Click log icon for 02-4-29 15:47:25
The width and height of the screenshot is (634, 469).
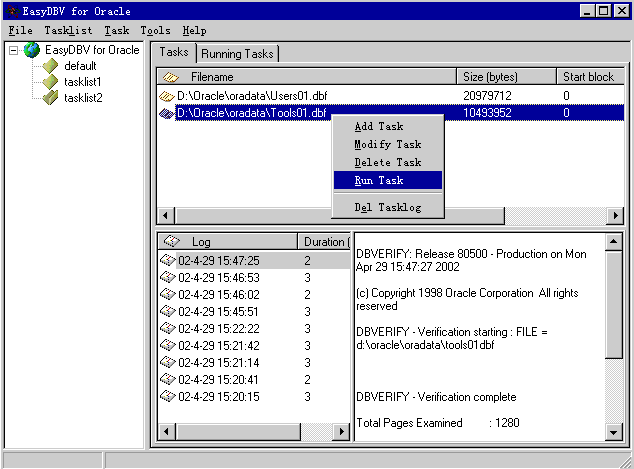click(167, 260)
